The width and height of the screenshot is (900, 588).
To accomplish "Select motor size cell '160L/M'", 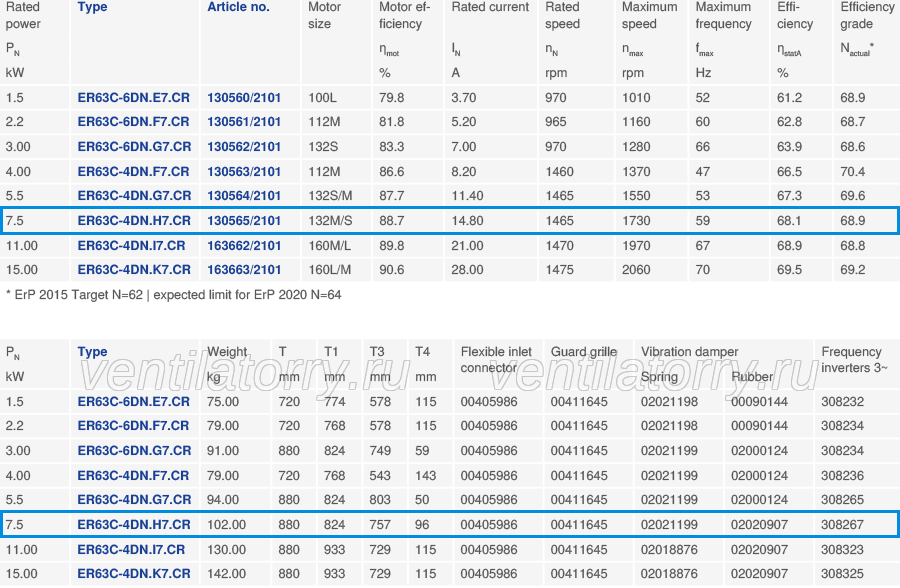I will coord(329,270).
